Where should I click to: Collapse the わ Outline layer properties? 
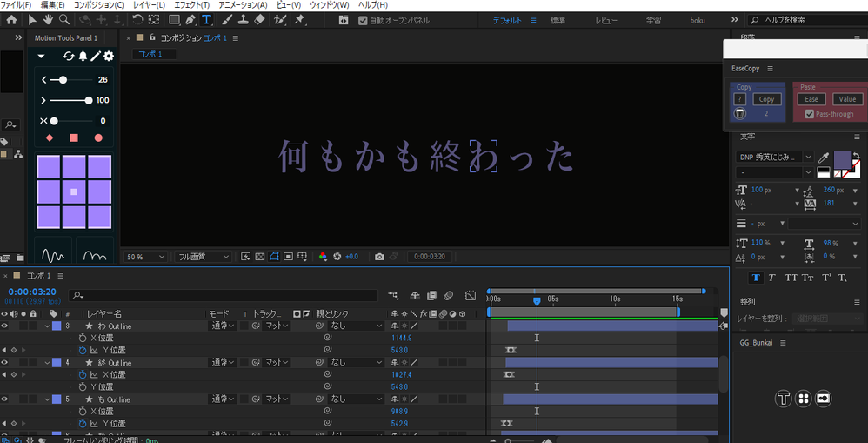[46, 326]
